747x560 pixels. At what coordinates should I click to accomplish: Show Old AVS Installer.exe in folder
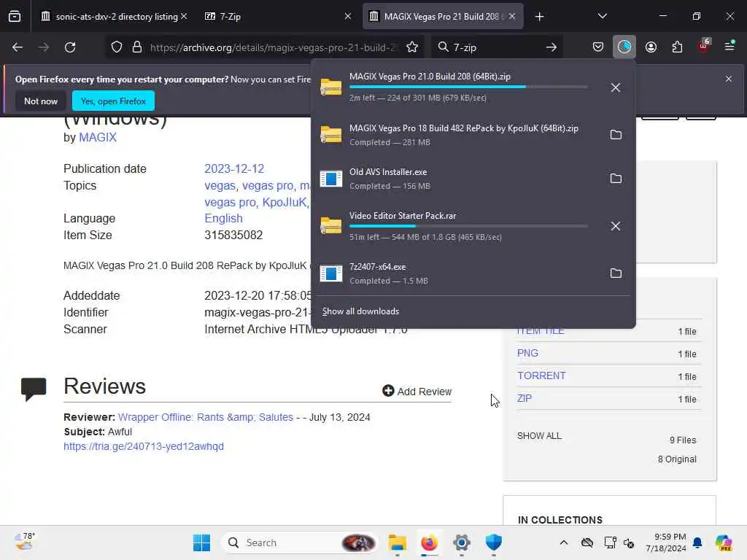(616, 179)
